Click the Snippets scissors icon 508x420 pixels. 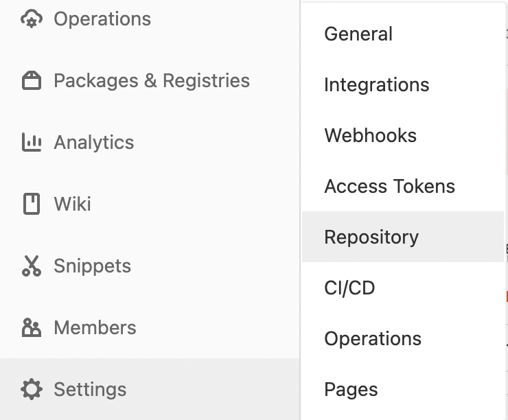tap(32, 266)
